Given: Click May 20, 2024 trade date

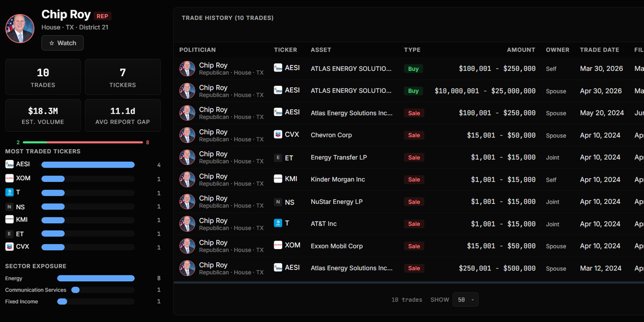Looking at the screenshot, I should (601, 113).
